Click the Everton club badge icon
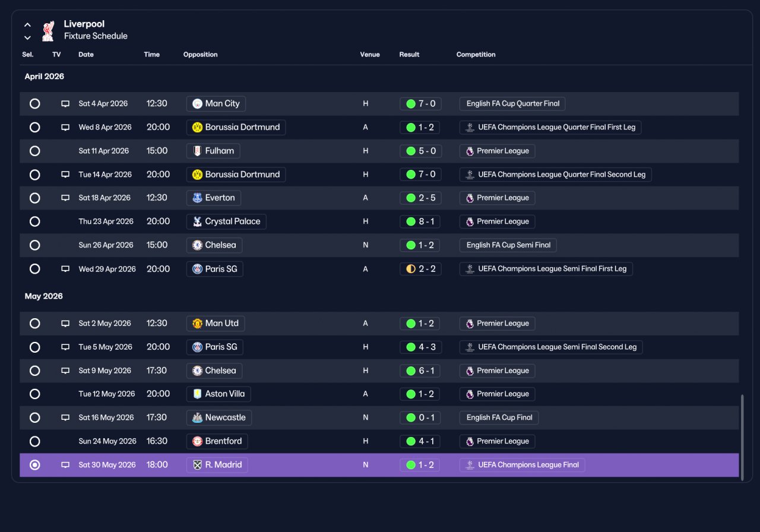The width and height of the screenshot is (760, 532). point(198,198)
